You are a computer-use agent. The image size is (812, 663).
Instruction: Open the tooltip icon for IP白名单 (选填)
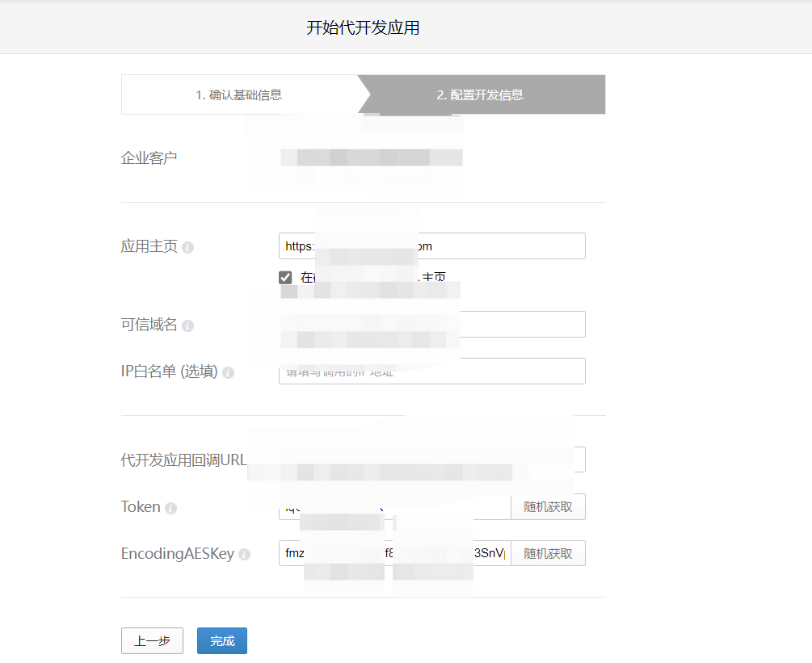(x=228, y=372)
